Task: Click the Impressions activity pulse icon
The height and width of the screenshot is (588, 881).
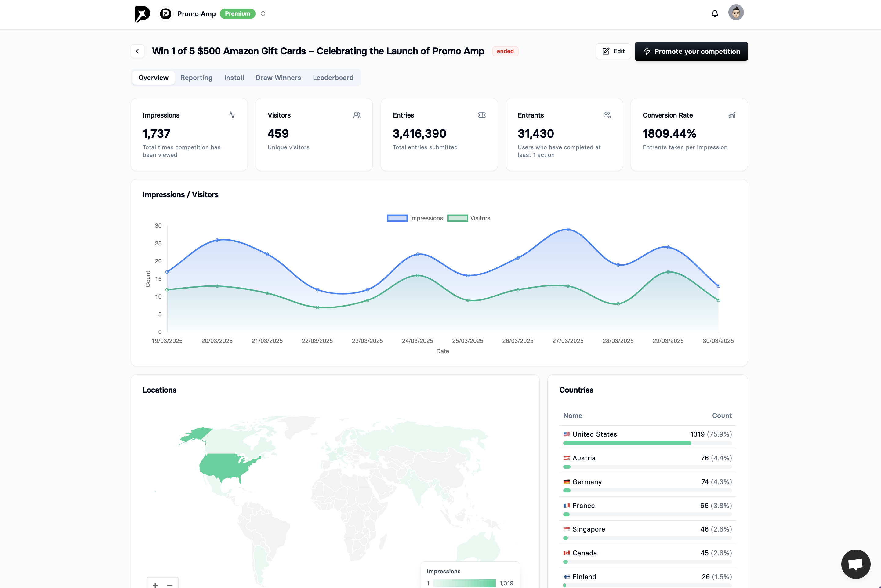Action: 232,115
